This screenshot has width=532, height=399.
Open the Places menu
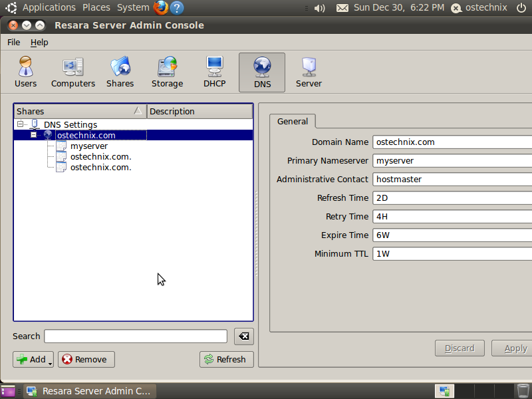click(x=96, y=7)
